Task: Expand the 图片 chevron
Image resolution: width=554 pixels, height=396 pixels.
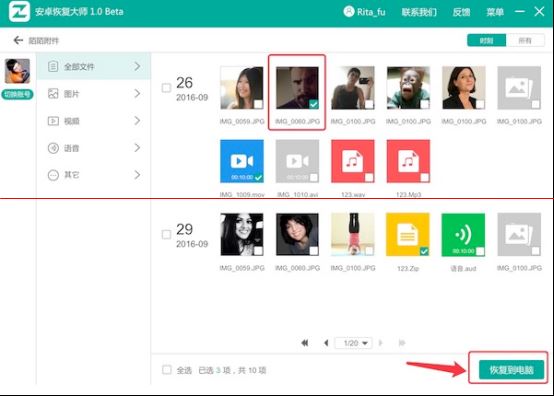Action: [137, 94]
